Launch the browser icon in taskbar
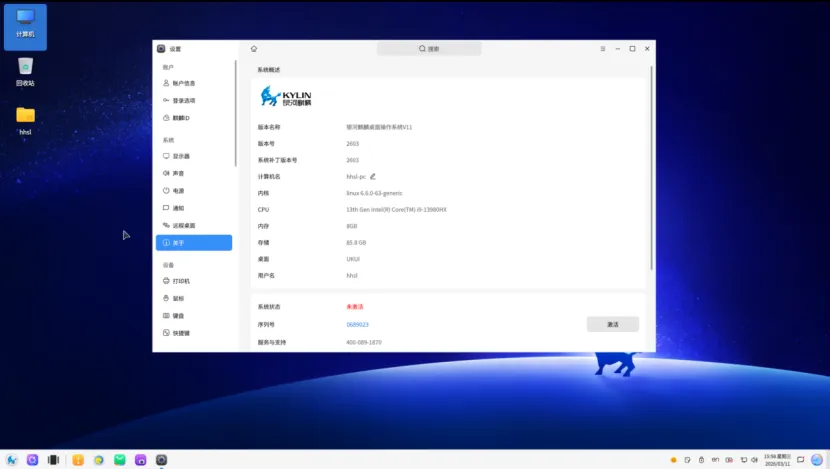This screenshot has width=831, height=470. coord(99,460)
